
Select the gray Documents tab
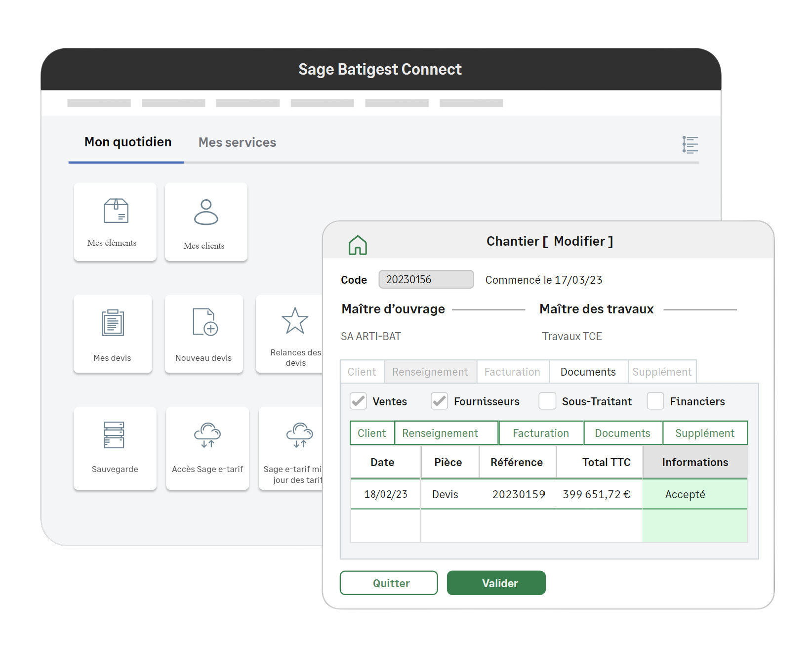(588, 372)
